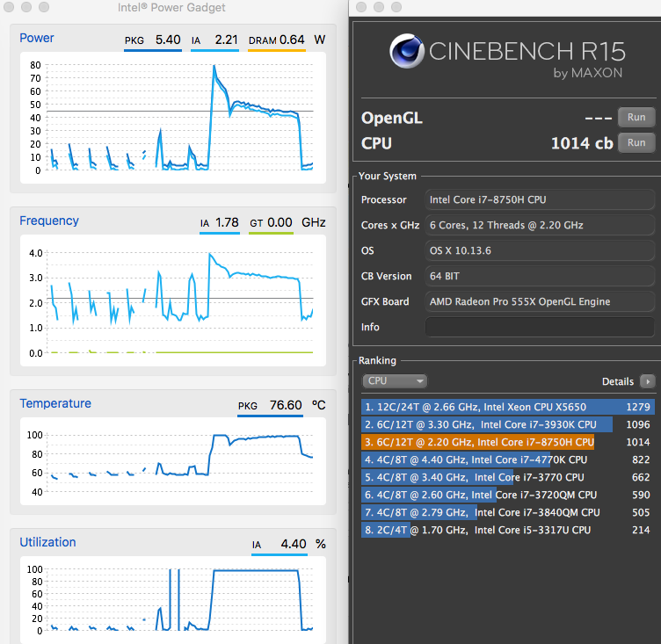The height and width of the screenshot is (644, 661).
Task: Select the Processor field Intel Core i7-8750H
Action: pyautogui.click(x=540, y=199)
